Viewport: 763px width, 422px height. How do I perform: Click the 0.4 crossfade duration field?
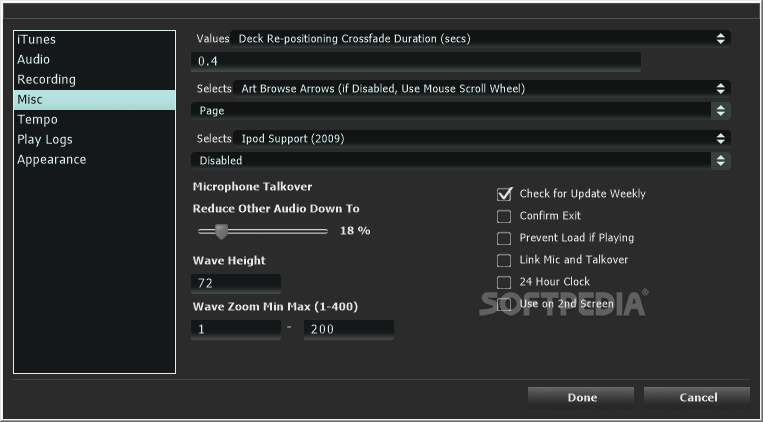[x=416, y=61]
